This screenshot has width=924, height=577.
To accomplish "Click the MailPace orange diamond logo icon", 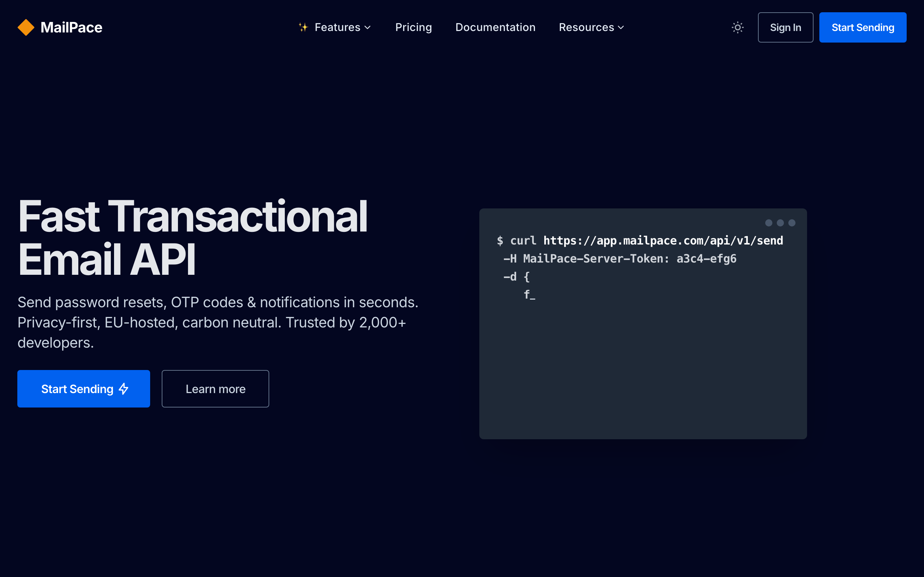I will click(x=26, y=27).
